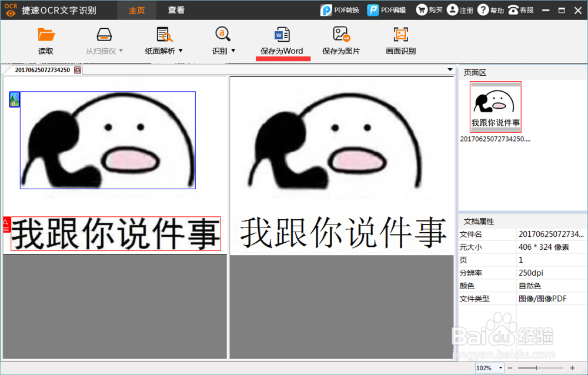Click the 文件名 property label
This screenshot has width=588, height=375.
click(470, 235)
